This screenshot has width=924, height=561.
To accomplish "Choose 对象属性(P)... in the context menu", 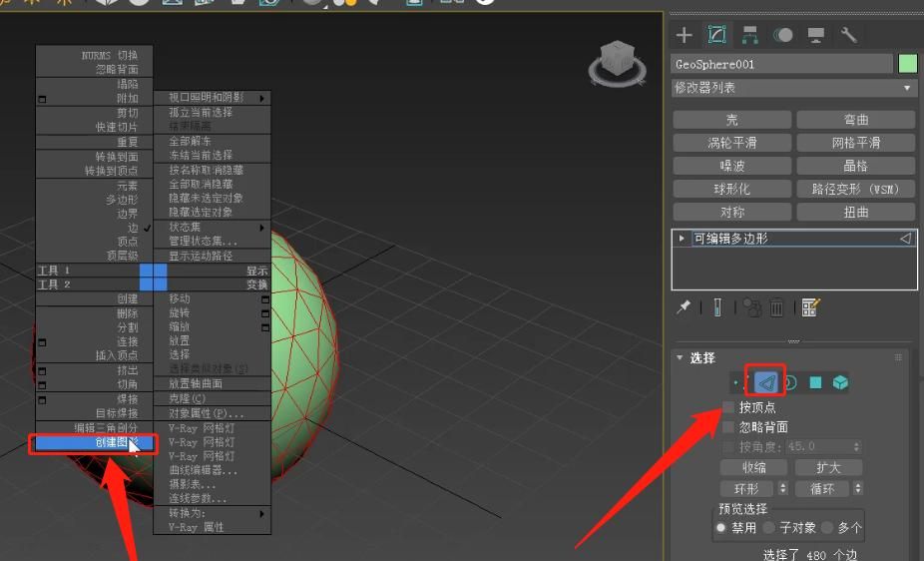I will [213, 413].
